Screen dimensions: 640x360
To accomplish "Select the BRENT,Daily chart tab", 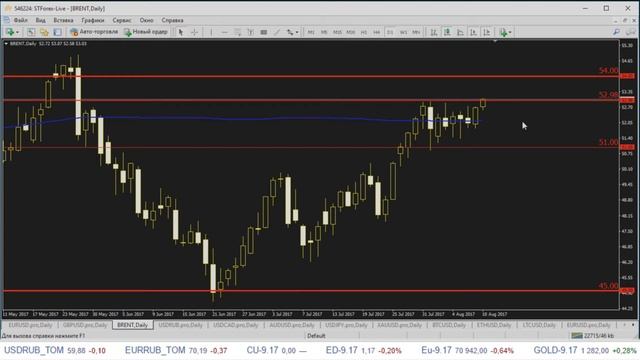I will pos(133,325).
